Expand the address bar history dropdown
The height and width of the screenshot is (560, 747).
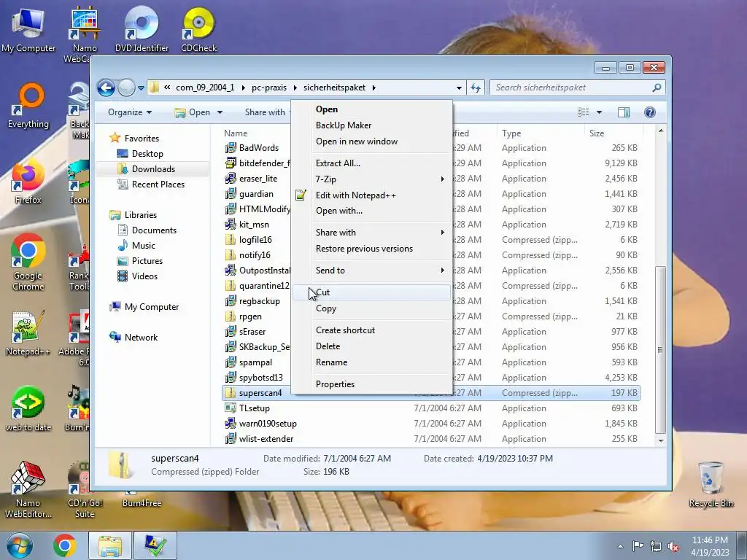pos(459,88)
